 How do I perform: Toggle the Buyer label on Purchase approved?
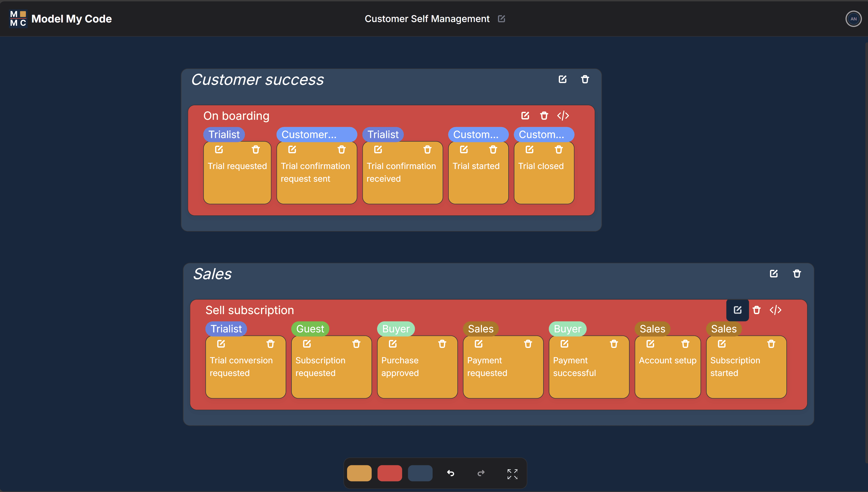click(x=395, y=329)
